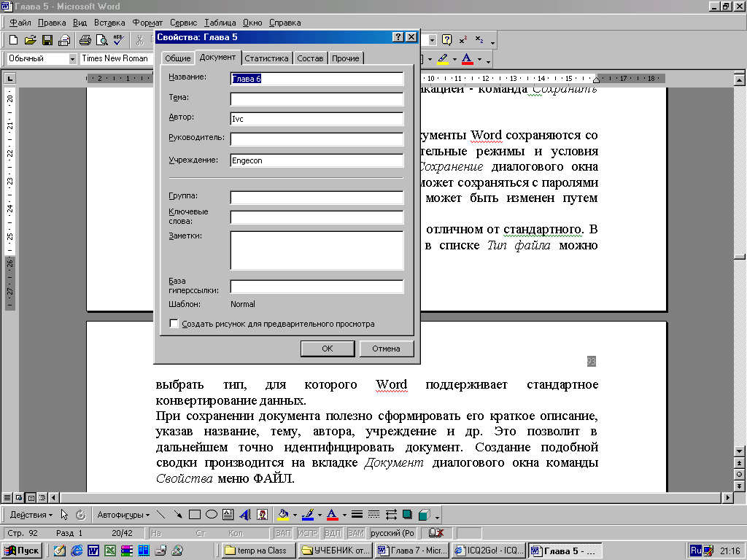Click the E-mail envelope toolbar icon
747x560 pixels.
64,41
